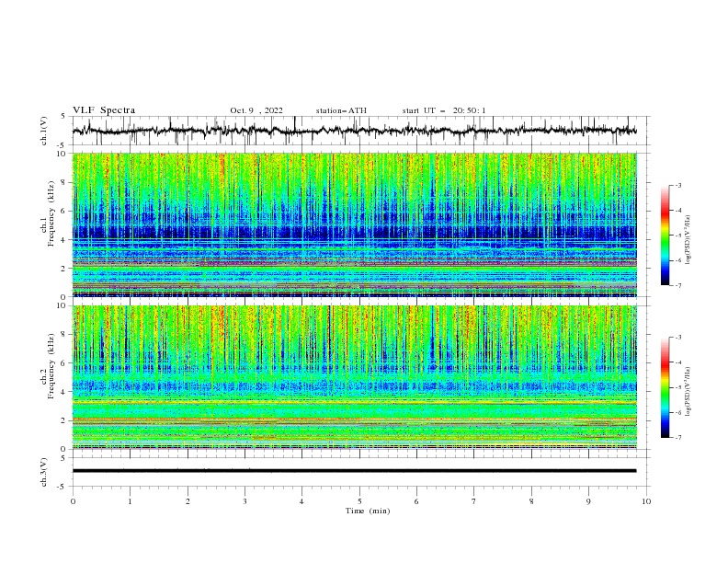Click the ch.1 spectrogram 4 kHz tick label
This screenshot has width=728, height=563.
click(x=65, y=240)
